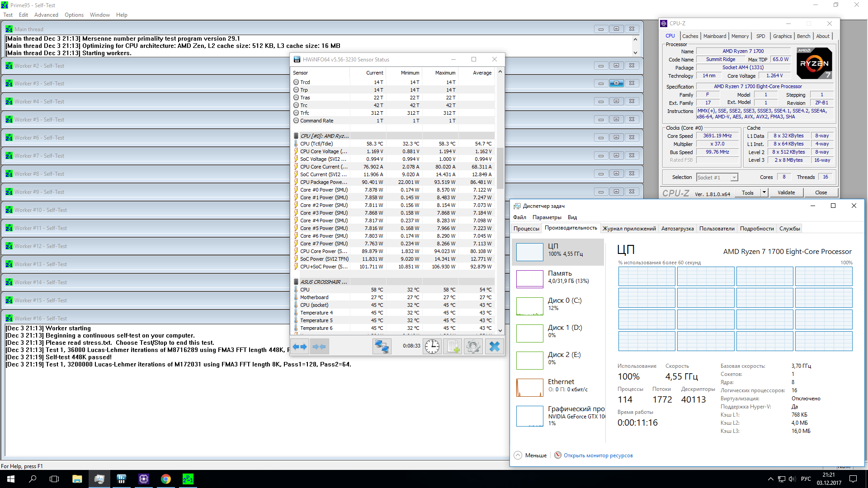The image size is (868, 488).
Task: Switch to CPU-Z Memory tab
Action: [x=740, y=36]
